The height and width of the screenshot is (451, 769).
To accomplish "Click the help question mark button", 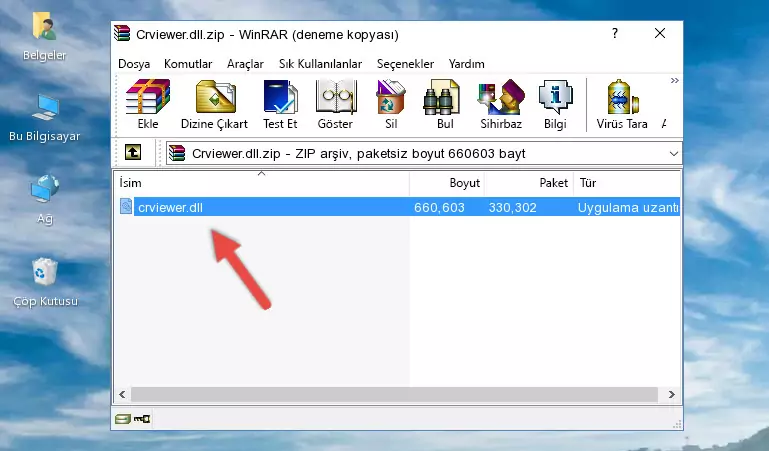I will (x=615, y=33).
